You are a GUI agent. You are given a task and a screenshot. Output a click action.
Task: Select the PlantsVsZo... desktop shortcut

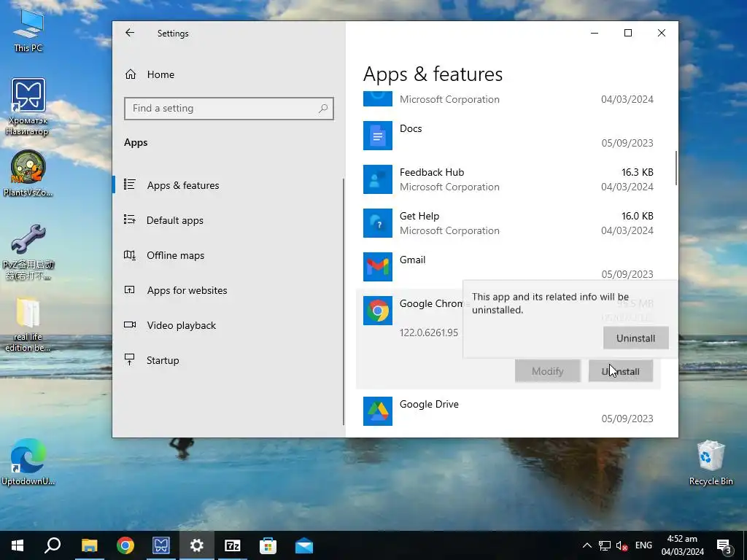[28, 174]
